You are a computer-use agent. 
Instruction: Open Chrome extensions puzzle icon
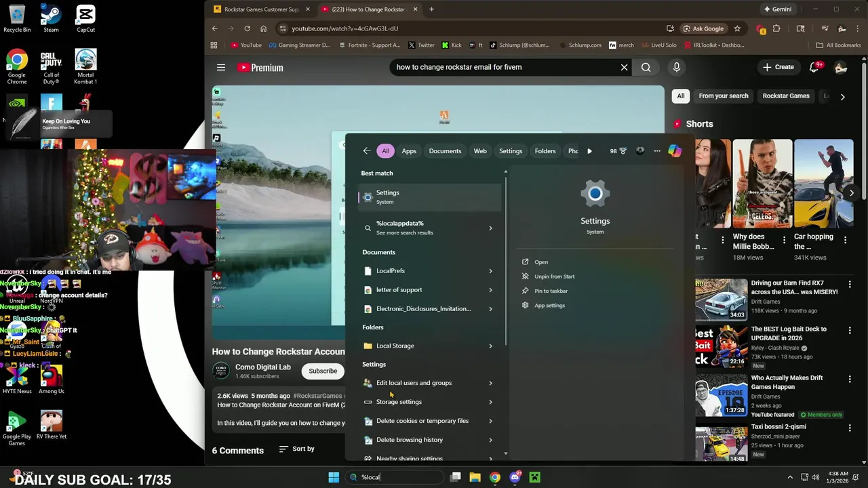point(776,28)
